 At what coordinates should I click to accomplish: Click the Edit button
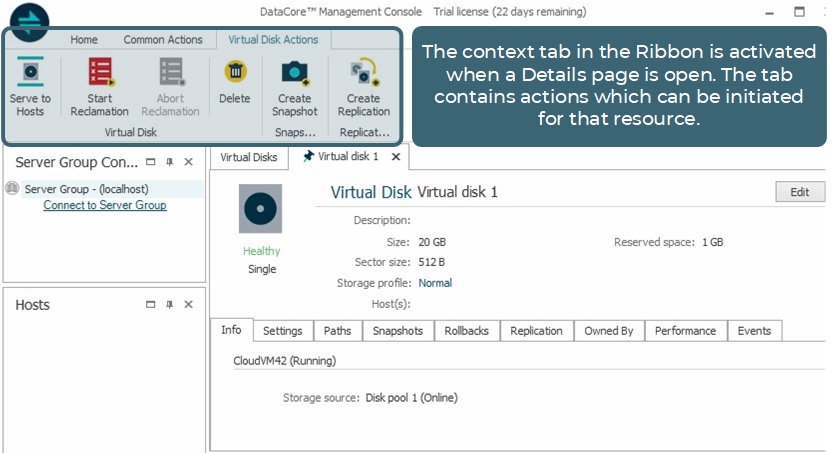[x=799, y=192]
